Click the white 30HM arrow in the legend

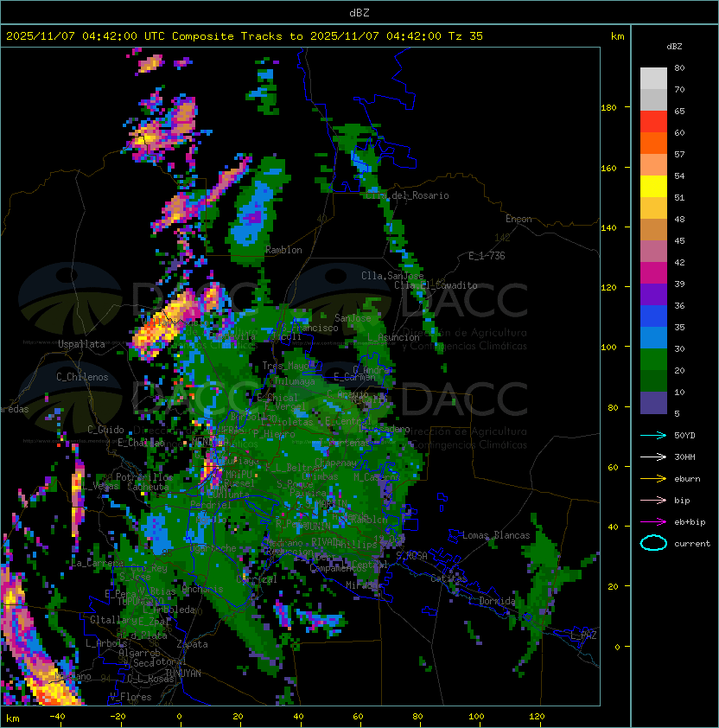point(653,457)
